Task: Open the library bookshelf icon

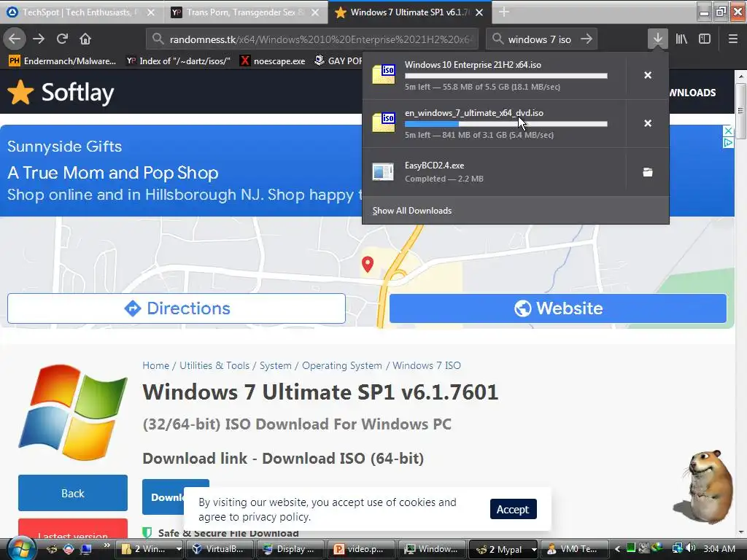Action: coord(681,39)
